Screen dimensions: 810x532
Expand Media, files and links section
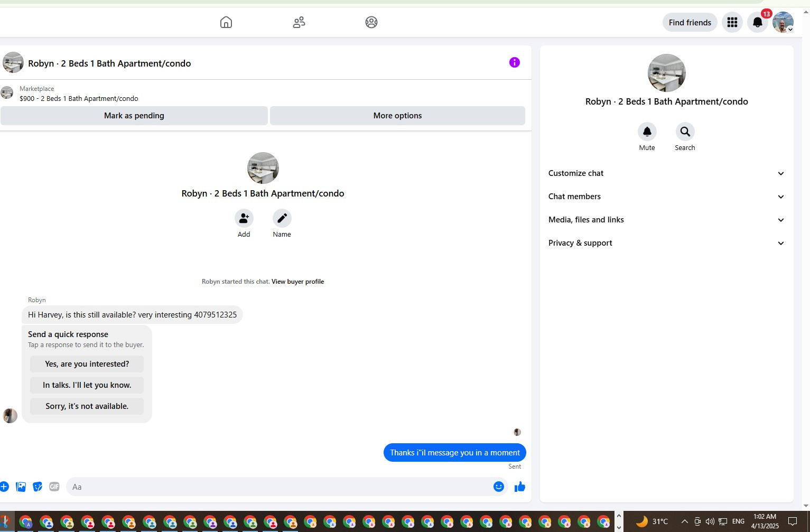[x=667, y=220]
